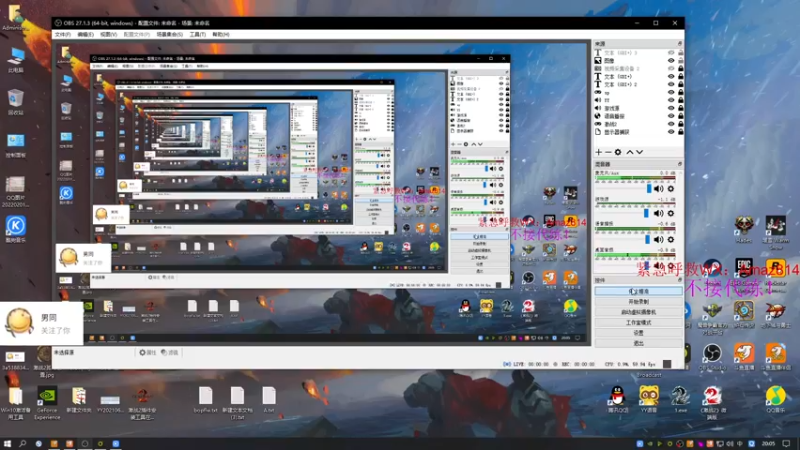
Task: Open the notification center in the system tray
Action: [787, 444]
